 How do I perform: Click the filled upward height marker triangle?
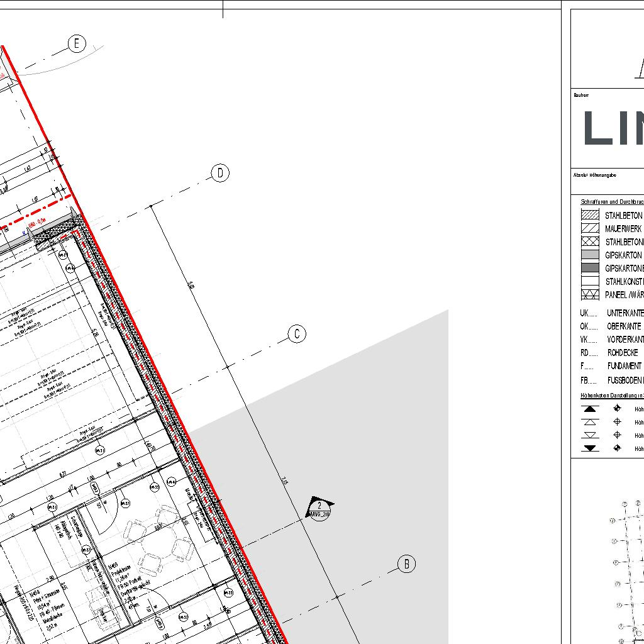point(590,409)
